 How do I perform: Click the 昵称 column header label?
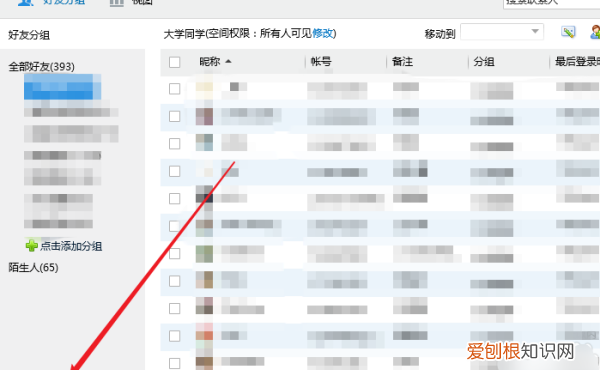210,62
